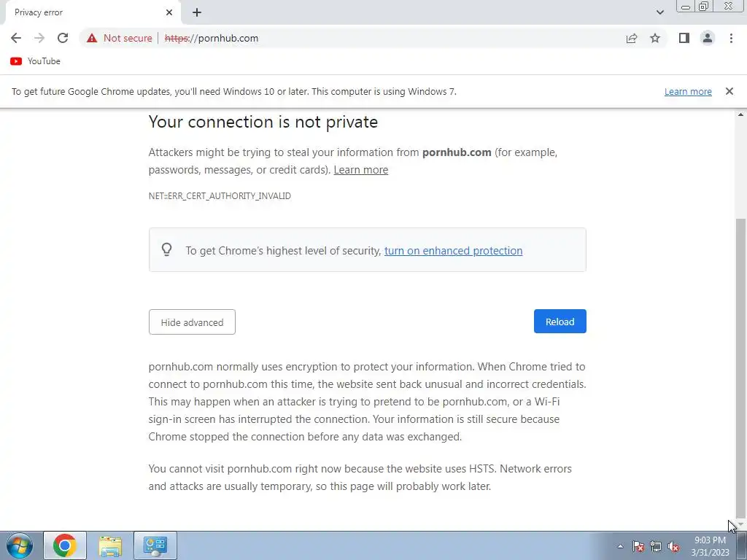Click the lightbulb icon in the security tip
Screen dimensions: 747x560
pos(167,249)
